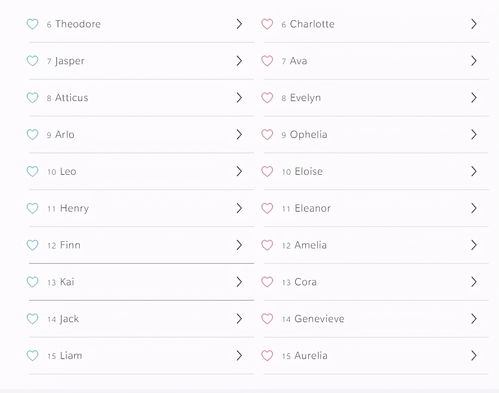Viewport: 499px width, 393px height.
Task: Toggle the favorite heart for Eloise
Action: pos(267,171)
